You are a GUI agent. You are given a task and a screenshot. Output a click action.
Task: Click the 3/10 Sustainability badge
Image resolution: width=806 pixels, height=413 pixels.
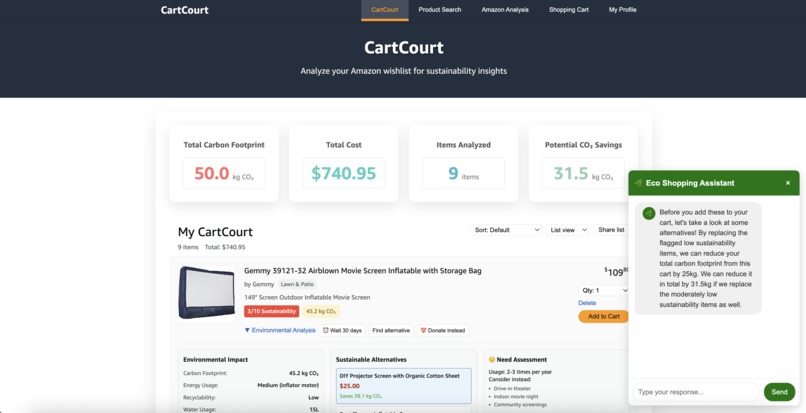tap(271, 311)
